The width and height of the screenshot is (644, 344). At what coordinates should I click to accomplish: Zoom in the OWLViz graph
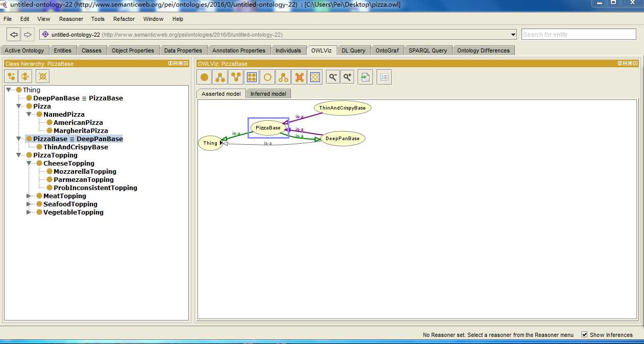(x=348, y=77)
